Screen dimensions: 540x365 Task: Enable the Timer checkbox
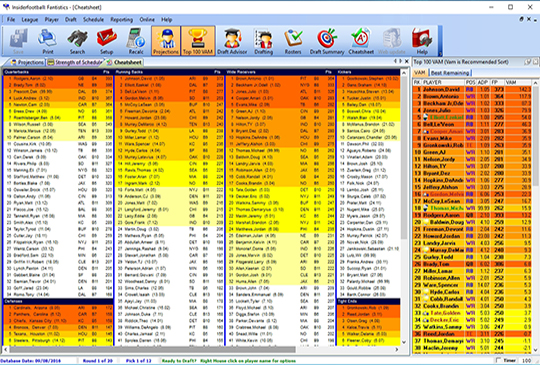[x=499, y=360]
